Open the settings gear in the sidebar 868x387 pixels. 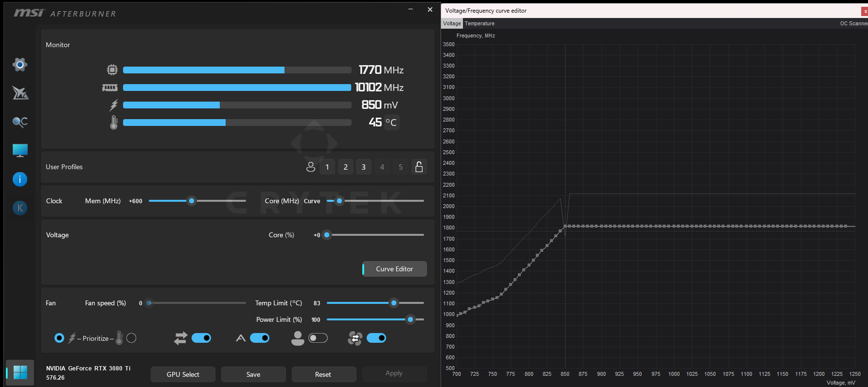coord(20,64)
